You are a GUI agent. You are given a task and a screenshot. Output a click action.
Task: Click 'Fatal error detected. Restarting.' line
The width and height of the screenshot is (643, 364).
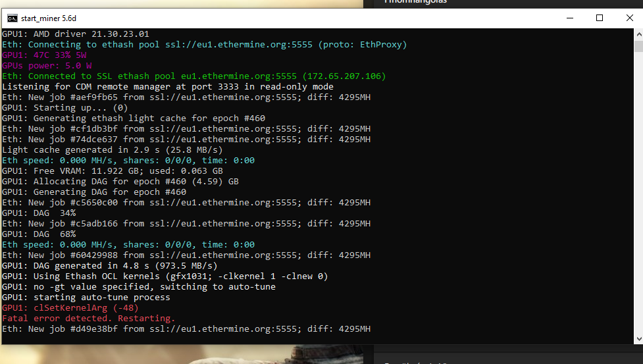89,319
